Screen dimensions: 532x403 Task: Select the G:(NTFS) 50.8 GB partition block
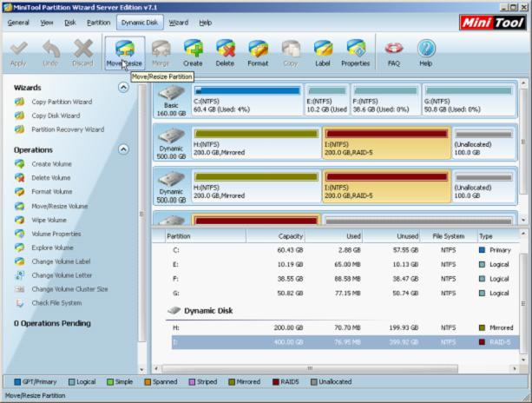(x=469, y=100)
